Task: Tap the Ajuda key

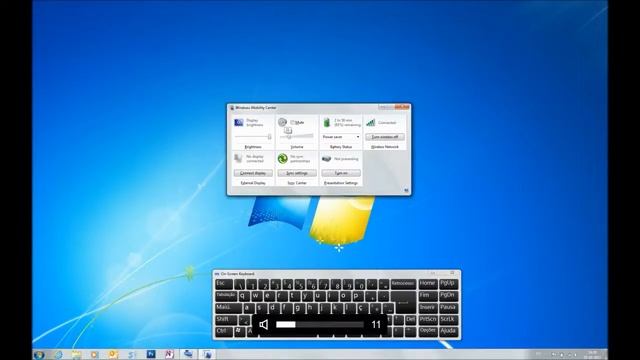Action: [x=448, y=331]
